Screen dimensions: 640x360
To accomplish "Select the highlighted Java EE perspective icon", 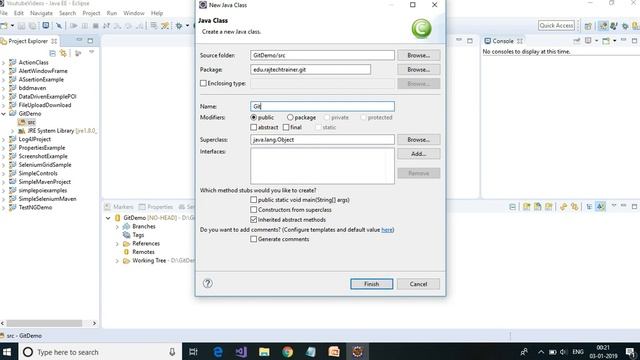I will point(603,26).
